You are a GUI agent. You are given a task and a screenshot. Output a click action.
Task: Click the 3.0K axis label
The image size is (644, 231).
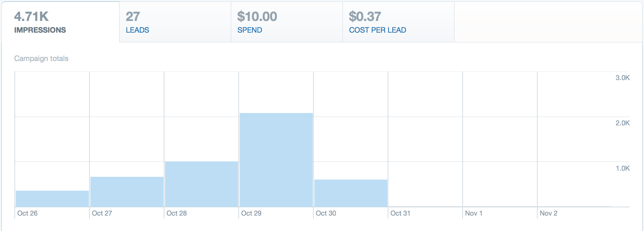623,78
